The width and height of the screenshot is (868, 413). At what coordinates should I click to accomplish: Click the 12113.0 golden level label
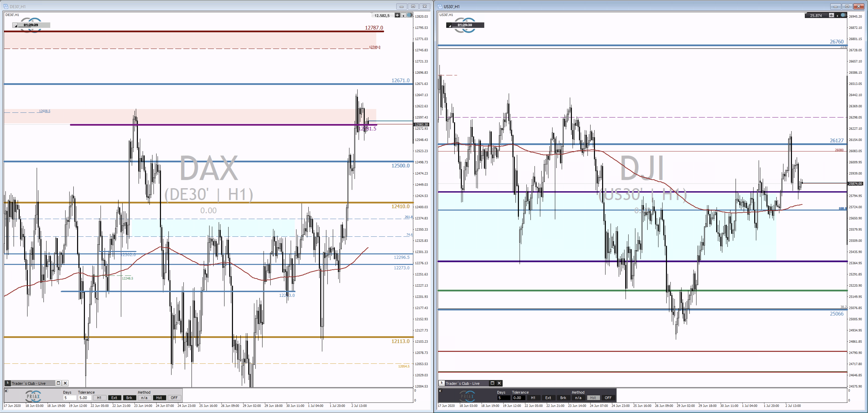pyautogui.click(x=400, y=341)
